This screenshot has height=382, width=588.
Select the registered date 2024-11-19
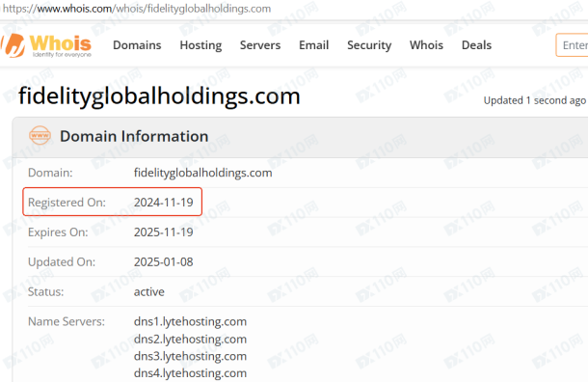pos(164,203)
